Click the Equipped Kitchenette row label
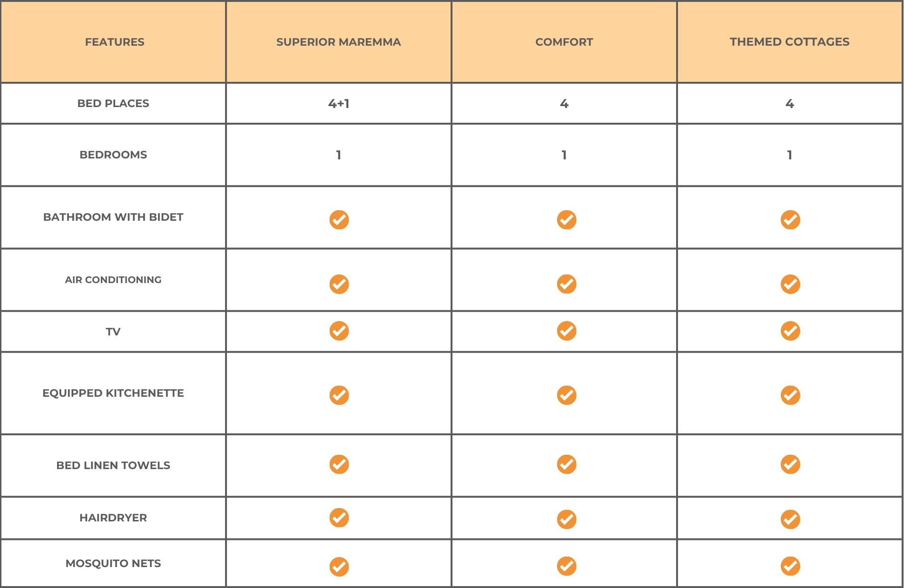This screenshot has height=588, width=904. pyautogui.click(x=113, y=393)
